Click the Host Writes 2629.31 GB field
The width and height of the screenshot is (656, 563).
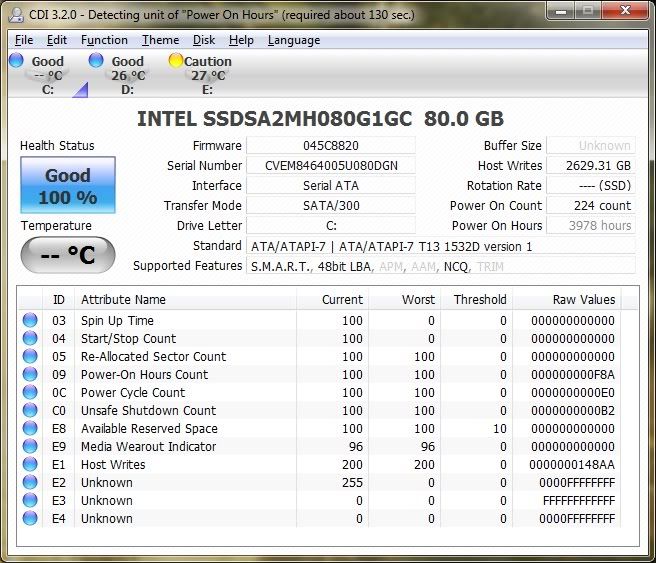pyautogui.click(x=592, y=166)
